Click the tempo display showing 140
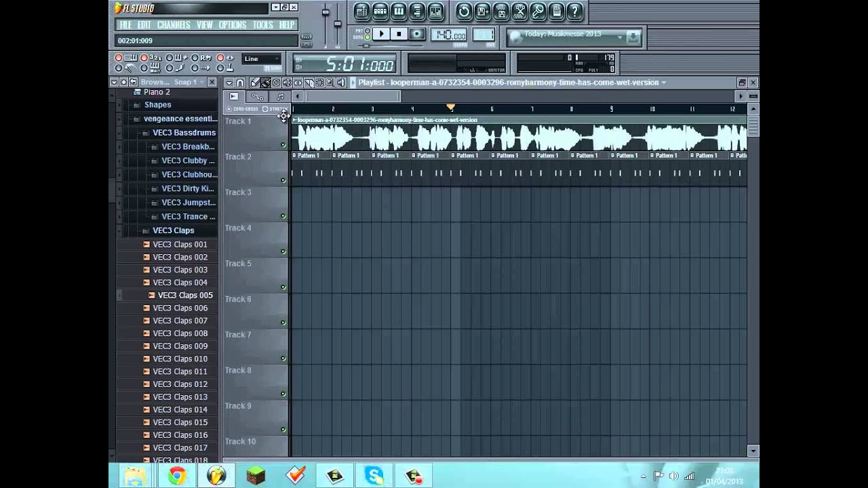The height and width of the screenshot is (488, 868). tap(450, 35)
